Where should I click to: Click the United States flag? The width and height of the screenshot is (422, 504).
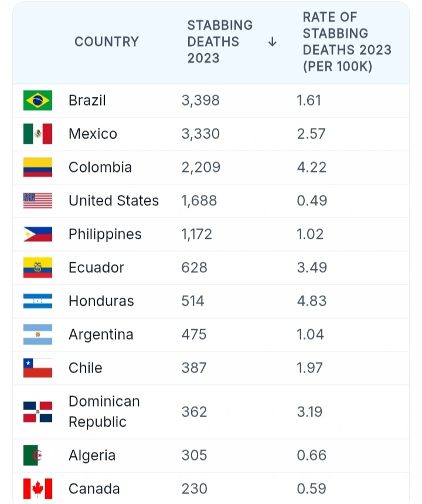(x=38, y=201)
